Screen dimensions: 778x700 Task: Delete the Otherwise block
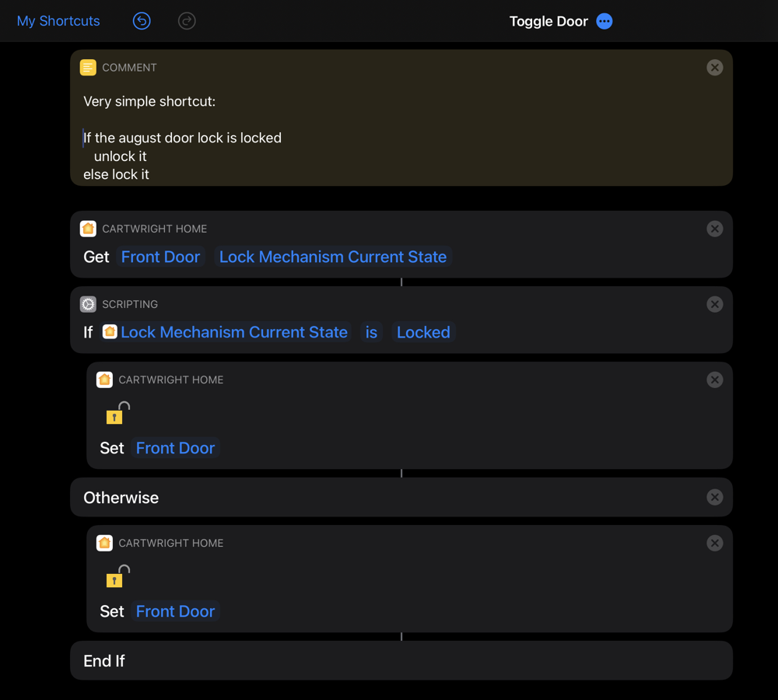click(714, 497)
